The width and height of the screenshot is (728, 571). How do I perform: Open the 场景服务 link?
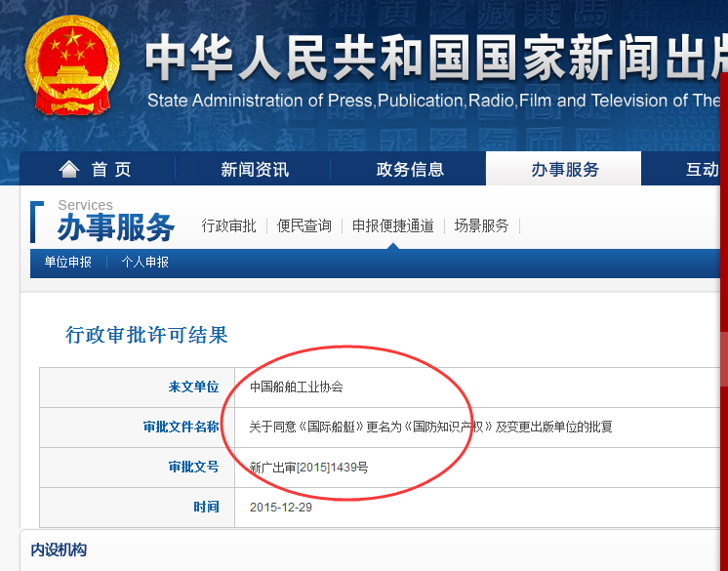[x=481, y=225]
